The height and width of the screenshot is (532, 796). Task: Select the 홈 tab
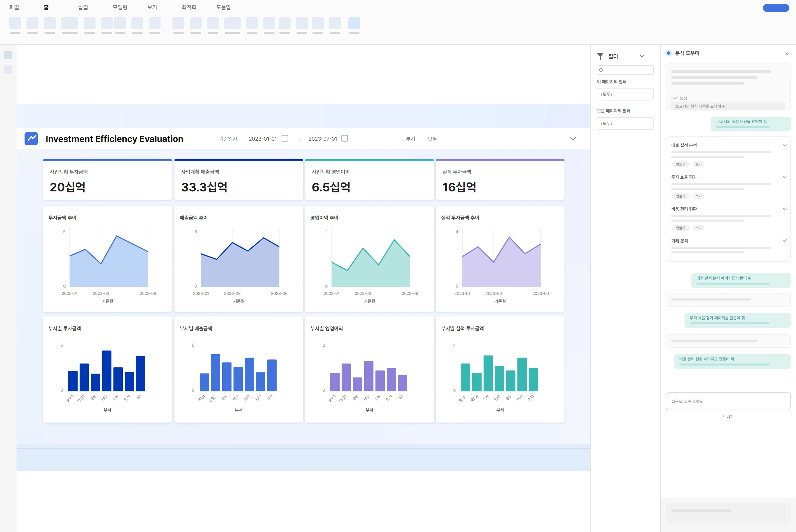[46, 7]
